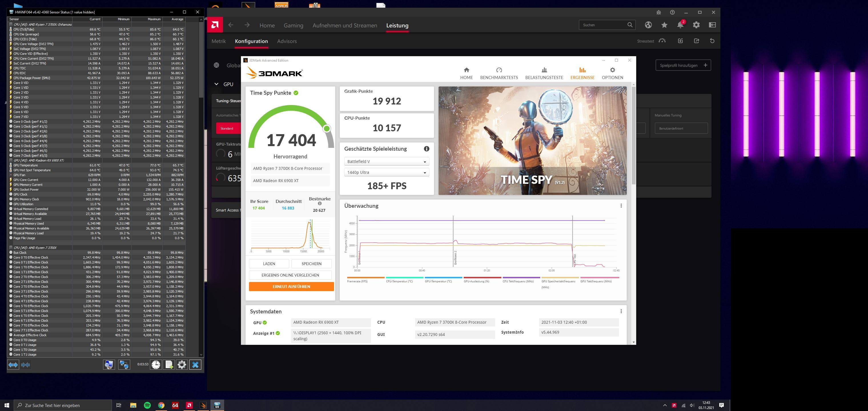The width and height of the screenshot is (868, 411).
Task: Open Überwachung three-dot options menu
Action: pos(621,205)
